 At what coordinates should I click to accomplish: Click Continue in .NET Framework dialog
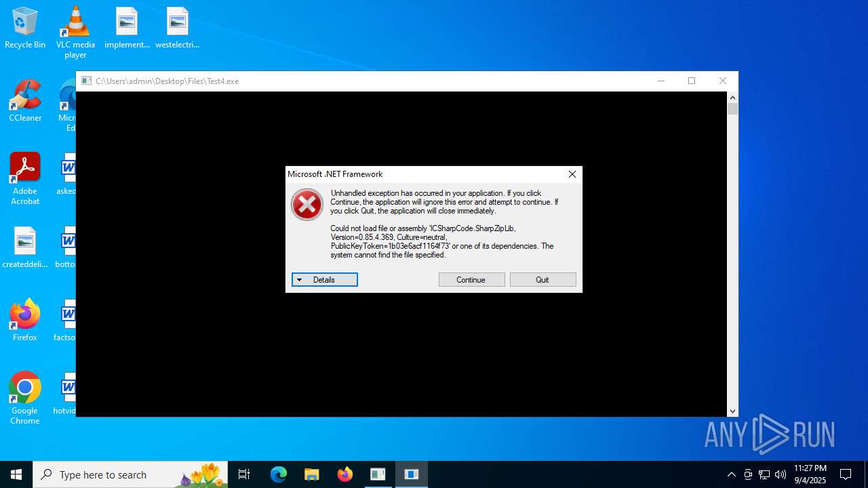(x=471, y=280)
